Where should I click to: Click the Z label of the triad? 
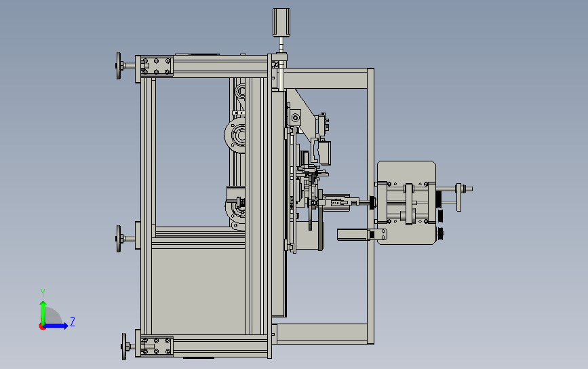(x=73, y=322)
